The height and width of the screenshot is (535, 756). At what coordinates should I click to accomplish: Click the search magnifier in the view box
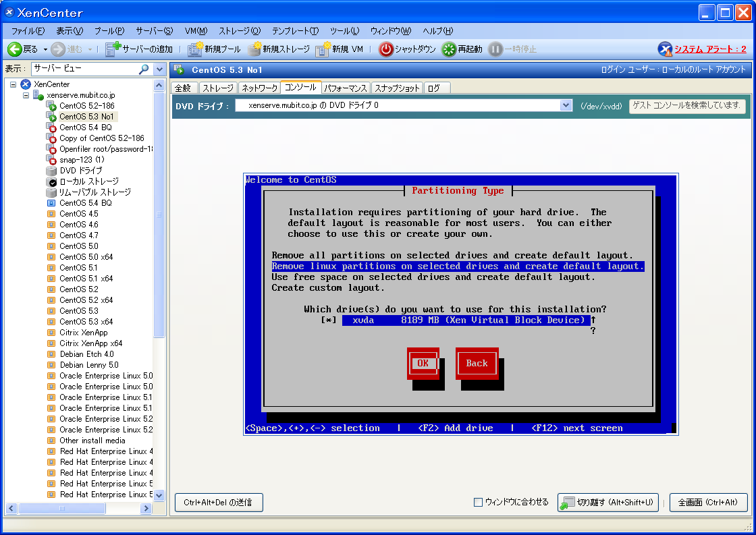(x=144, y=69)
